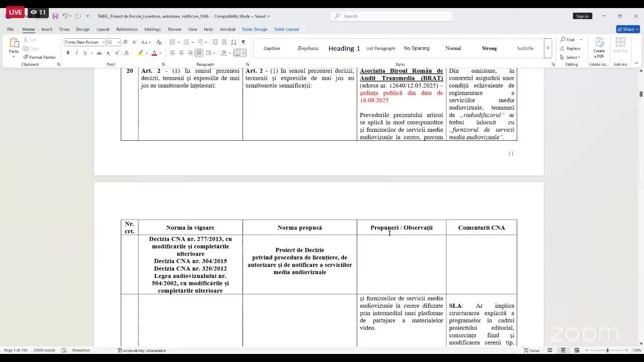Click the red font color button
Viewport: 644px width, 362px height.
pyautogui.click(x=154, y=53)
